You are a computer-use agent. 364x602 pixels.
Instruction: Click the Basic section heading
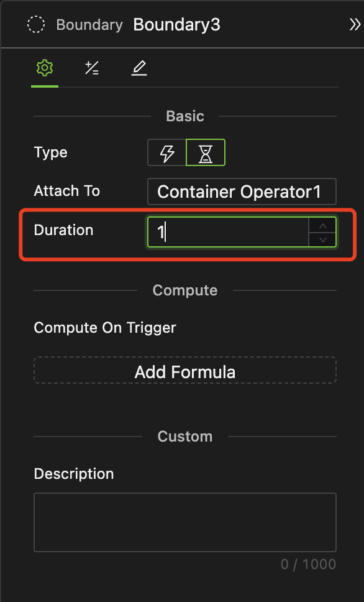(185, 116)
